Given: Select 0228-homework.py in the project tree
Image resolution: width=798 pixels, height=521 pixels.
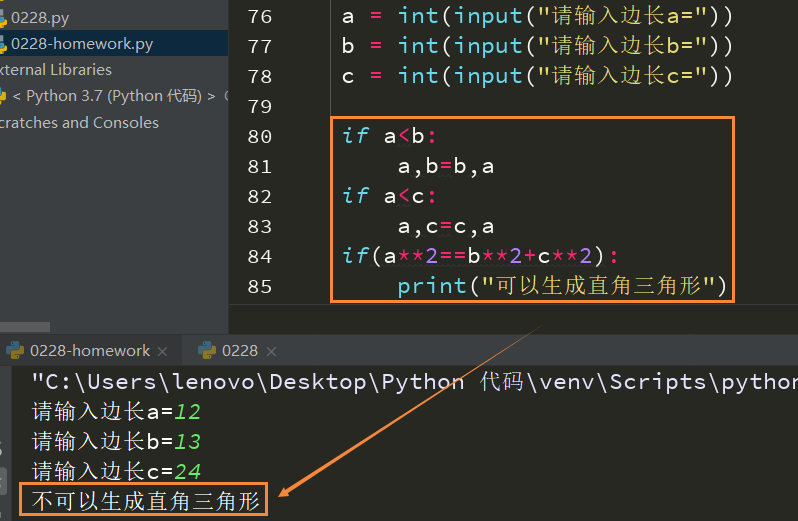Looking at the screenshot, I should 82,44.
